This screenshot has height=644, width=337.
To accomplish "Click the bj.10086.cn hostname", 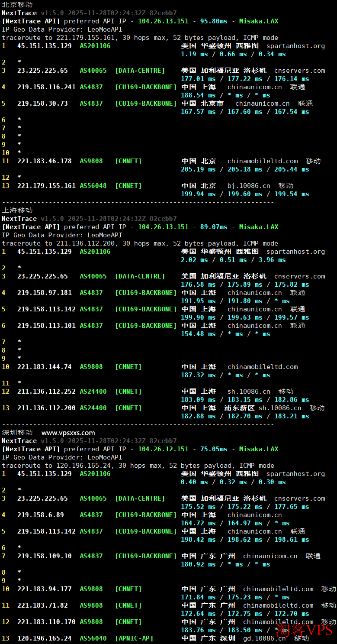I will click(249, 186).
